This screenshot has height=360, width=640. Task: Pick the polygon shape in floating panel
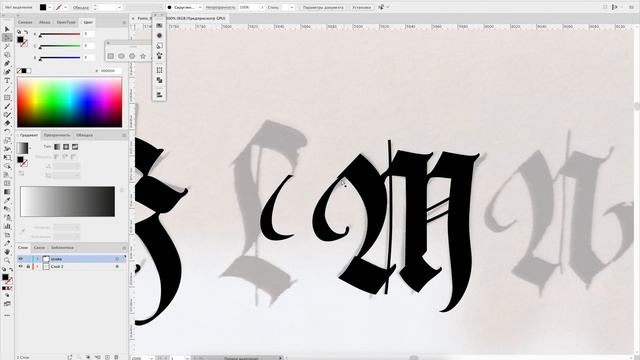(132, 56)
